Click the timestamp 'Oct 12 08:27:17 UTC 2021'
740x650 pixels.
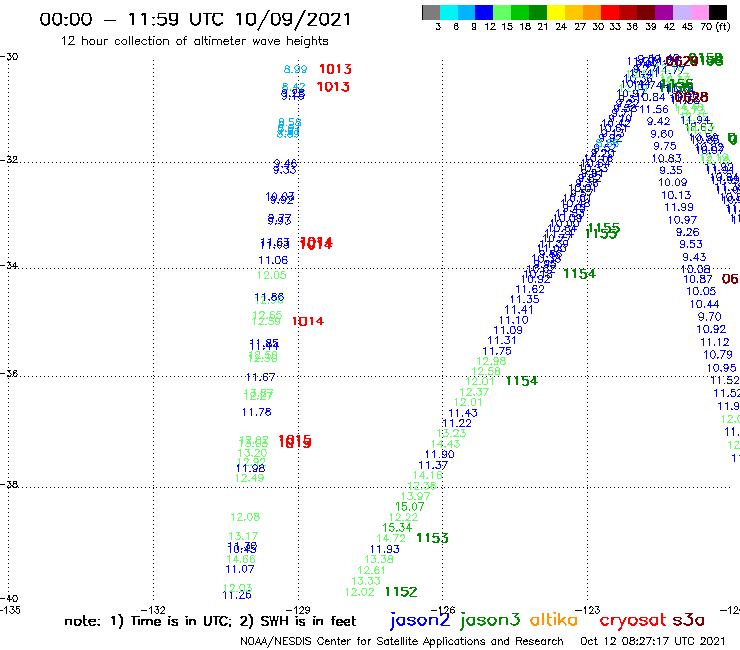(652, 641)
